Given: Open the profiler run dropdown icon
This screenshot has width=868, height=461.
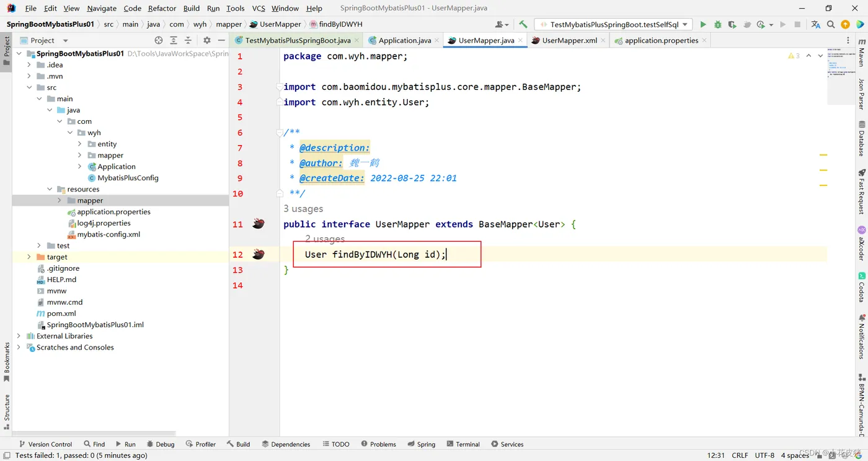Looking at the screenshot, I should 771,25.
